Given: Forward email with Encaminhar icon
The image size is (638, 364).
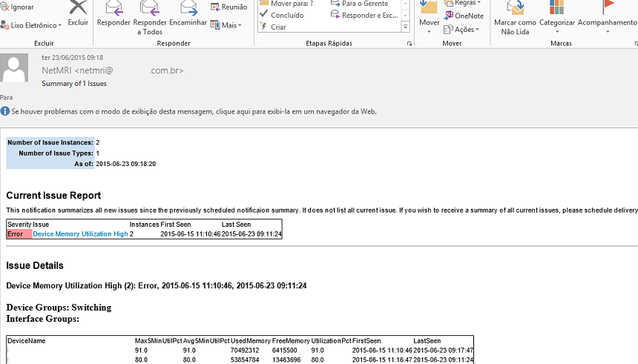Looking at the screenshot, I should (x=188, y=10).
